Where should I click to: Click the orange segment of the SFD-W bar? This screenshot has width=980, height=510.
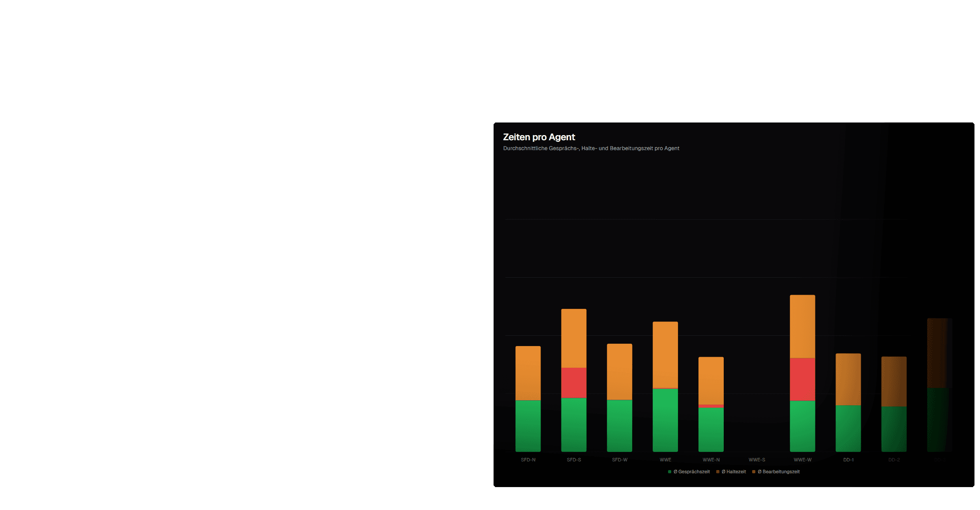(x=620, y=371)
